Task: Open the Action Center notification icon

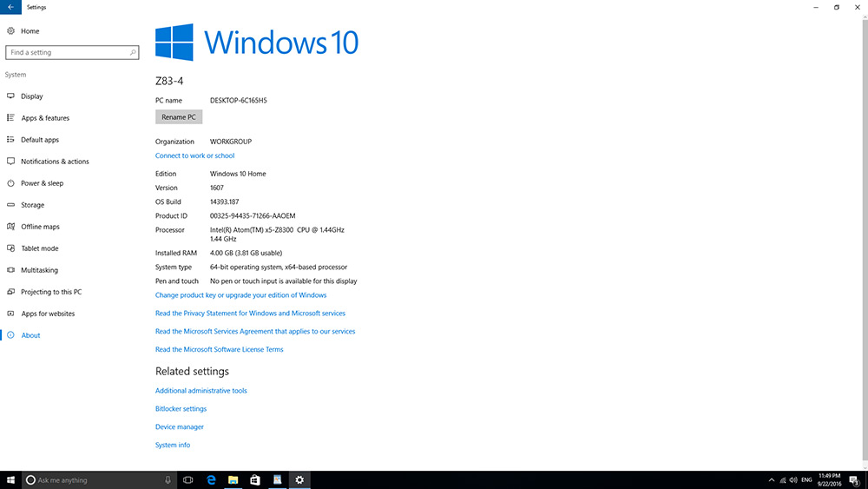Action: [x=854, y=480]
